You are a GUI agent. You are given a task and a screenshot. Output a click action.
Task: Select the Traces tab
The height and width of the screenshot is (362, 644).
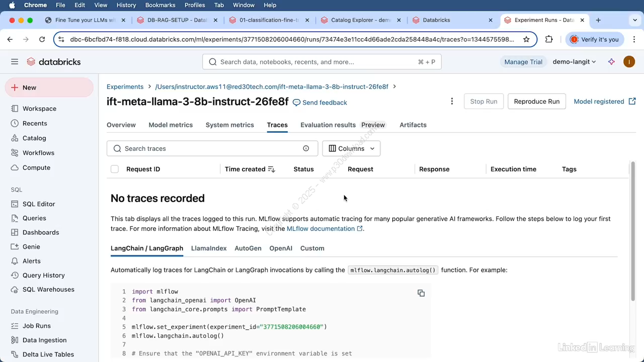point(277,125)
